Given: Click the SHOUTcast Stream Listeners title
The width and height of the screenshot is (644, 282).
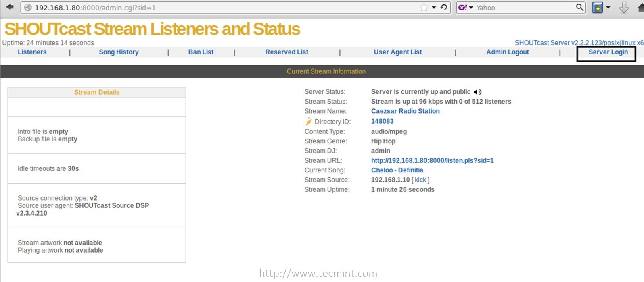Looking at the screenshot, I should [152, 29].
